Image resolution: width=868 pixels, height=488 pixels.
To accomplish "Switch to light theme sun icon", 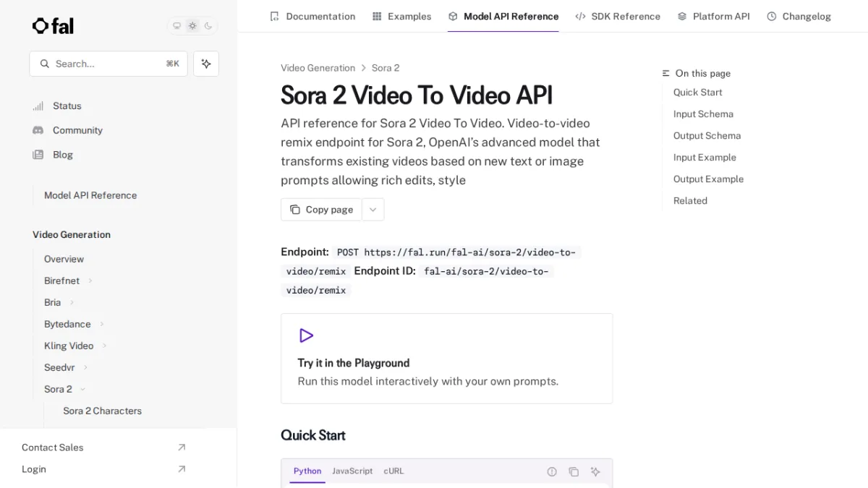I will pyautogui.click(x=192, y=26).
